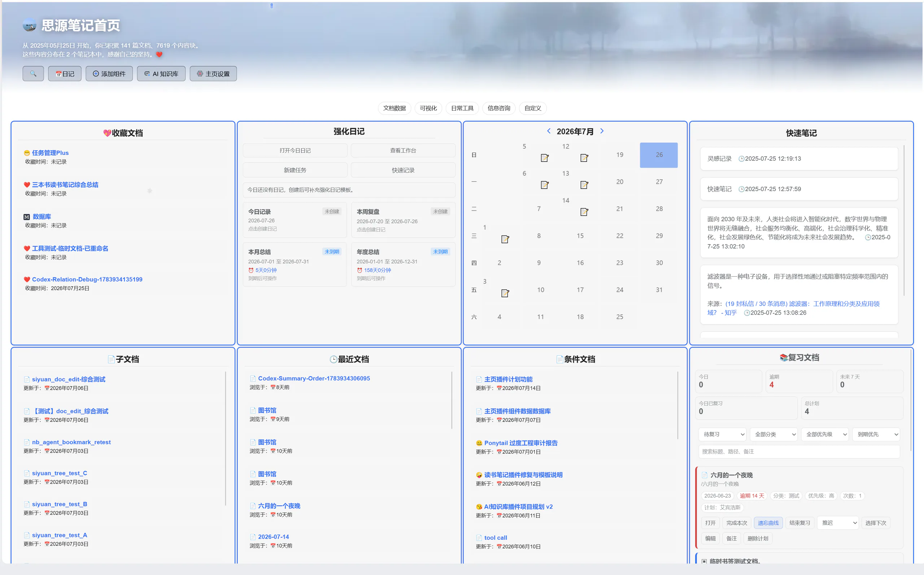Select July 20 in the calendar

pyautogui.click(x=620, y=182)
